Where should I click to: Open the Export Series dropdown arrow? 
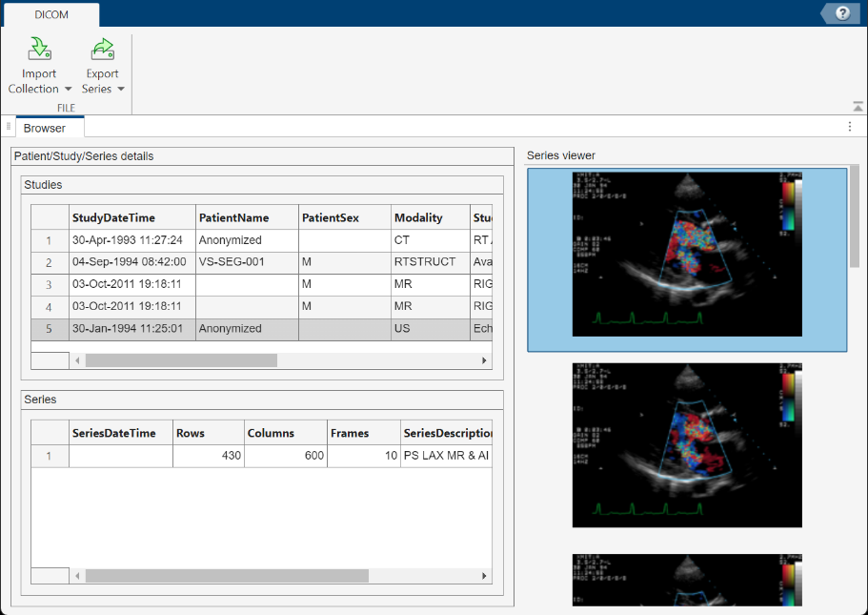[x=120, y=88]
